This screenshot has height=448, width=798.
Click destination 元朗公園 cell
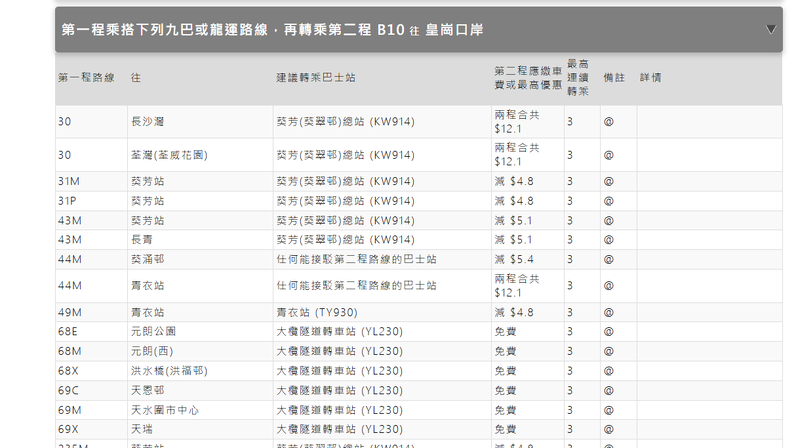[153, 331]
